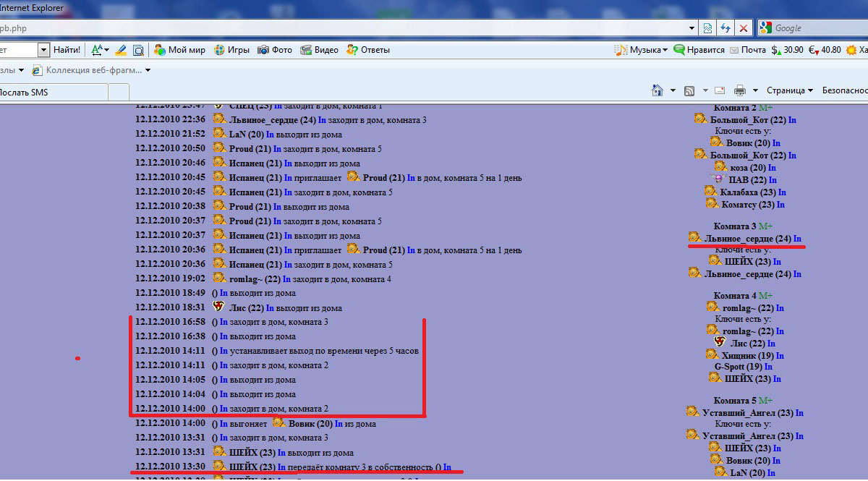868x481 pixels.
Task: Click the highlighter icon in the toolbar
Action: pos(121,50)
